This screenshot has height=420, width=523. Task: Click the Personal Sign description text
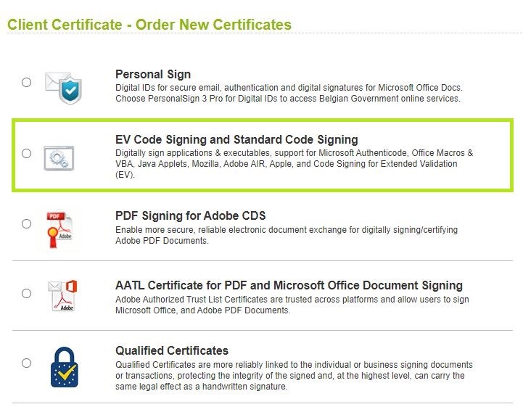(289, 93)
